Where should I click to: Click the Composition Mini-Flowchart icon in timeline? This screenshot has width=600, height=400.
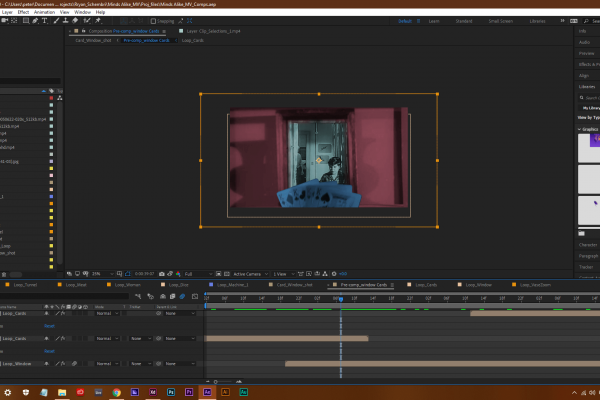tap(138, 297)
